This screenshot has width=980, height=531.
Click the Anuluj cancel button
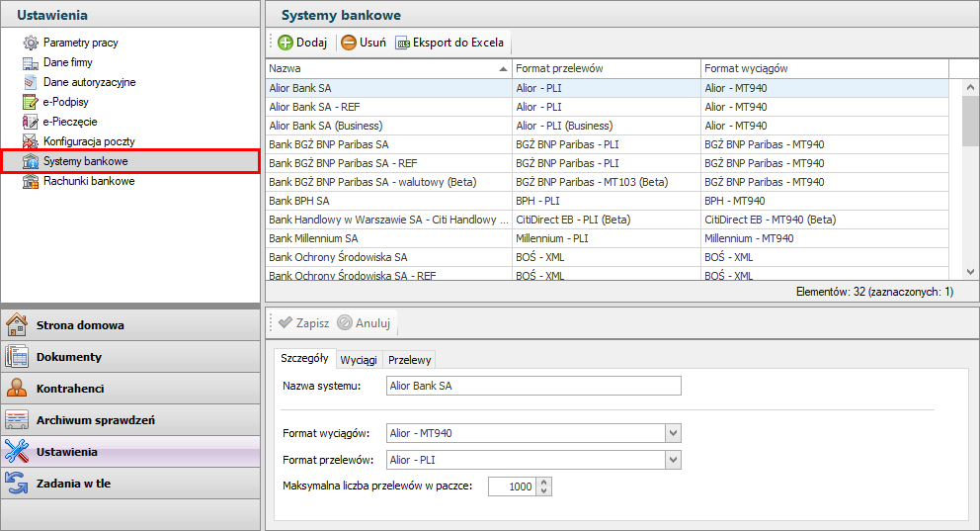tap(365, 322)
